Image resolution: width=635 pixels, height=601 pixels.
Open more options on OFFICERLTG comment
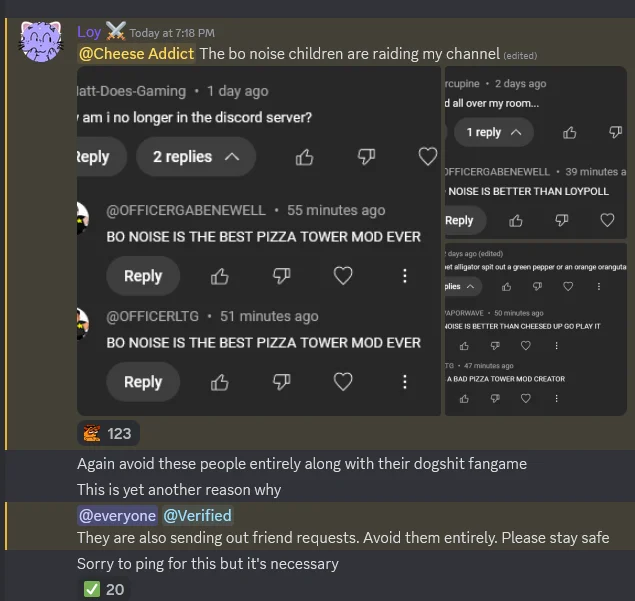[x=404, y=382]
